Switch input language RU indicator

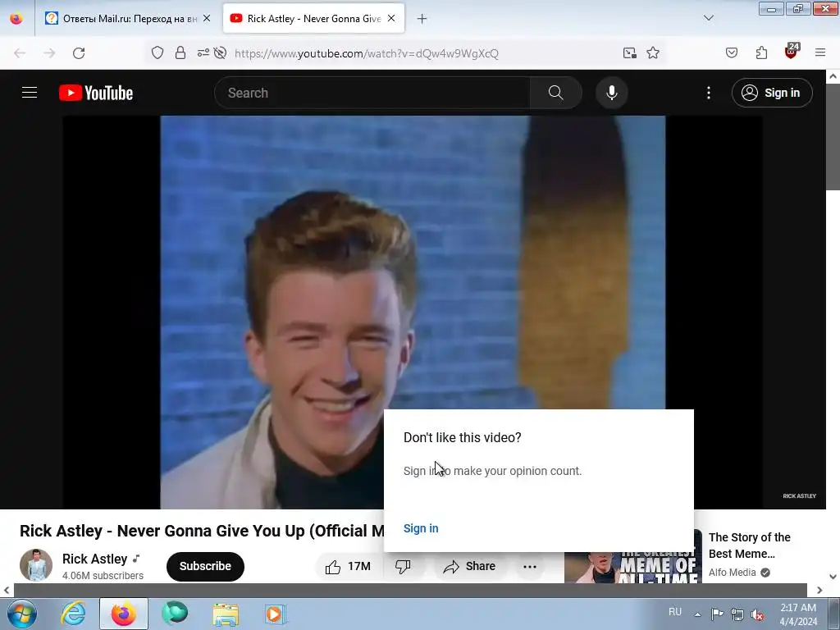pos(675,612)
